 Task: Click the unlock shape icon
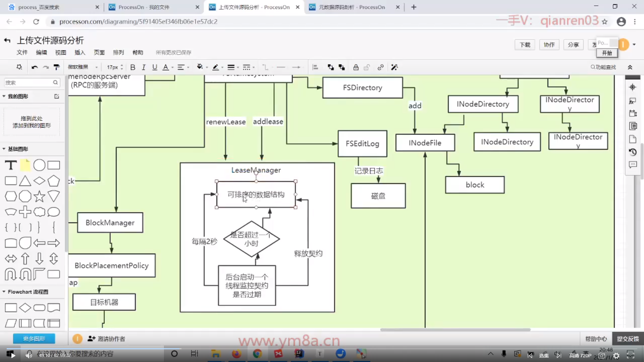click(x=367, y=67)
